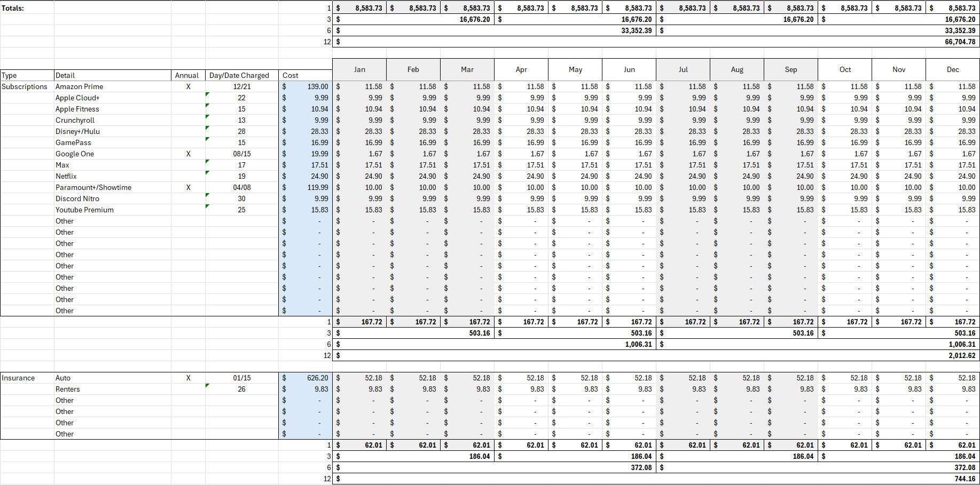This screenshot has width=980, height=485.
Task: Click the Paramount+/Showtime cost 119.99
Action: [305, 187]
